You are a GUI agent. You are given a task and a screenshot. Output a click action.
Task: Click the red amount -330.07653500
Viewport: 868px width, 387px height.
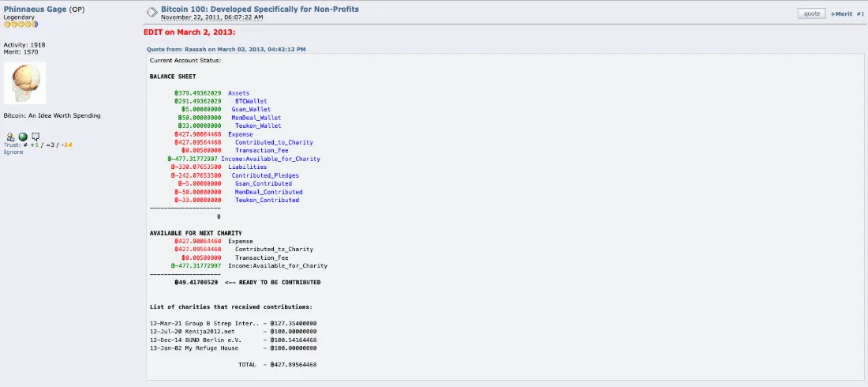coord(196,167)
